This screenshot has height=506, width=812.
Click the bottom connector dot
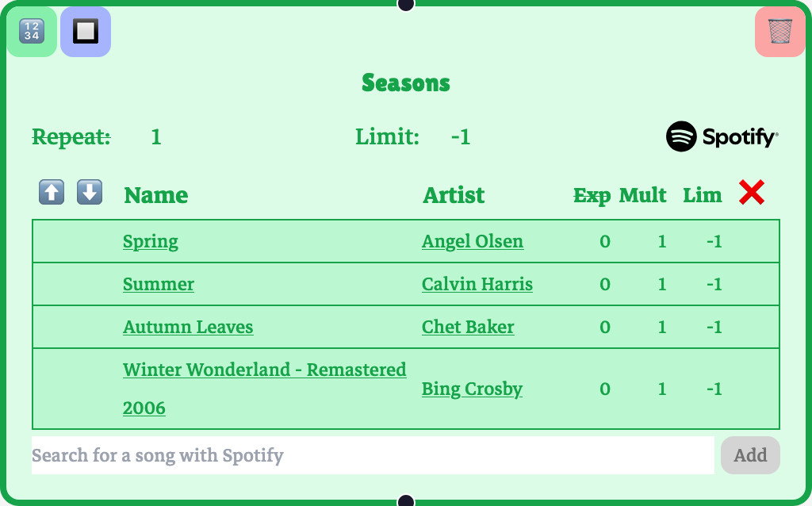pyautogui.click(x=406, y=501)
